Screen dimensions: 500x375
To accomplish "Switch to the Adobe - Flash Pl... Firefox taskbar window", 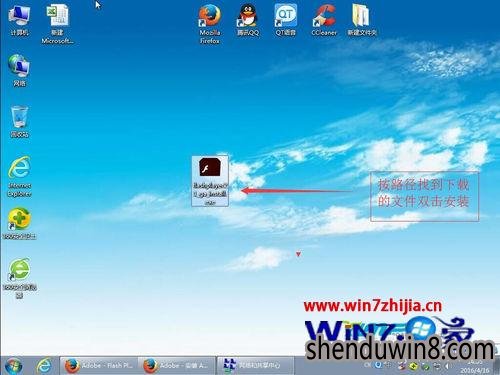I will point(99,365).
